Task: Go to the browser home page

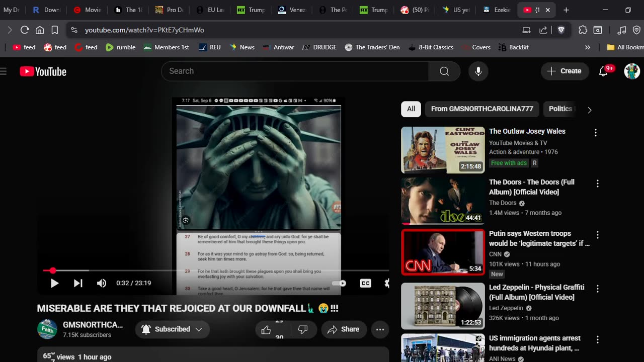Action: 40,30
